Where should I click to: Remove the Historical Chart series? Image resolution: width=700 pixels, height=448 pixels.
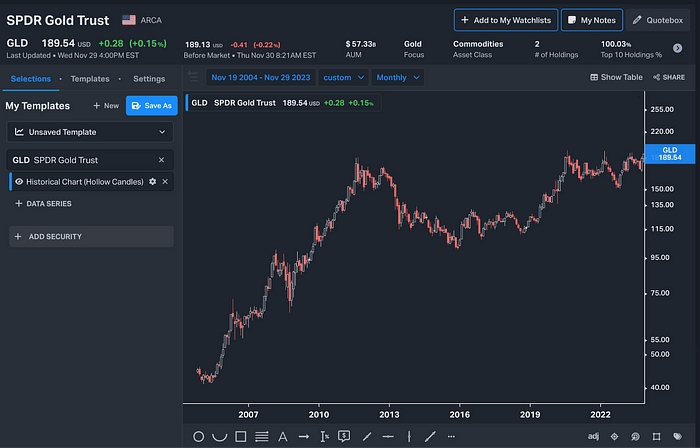click(x=165, y=182)
